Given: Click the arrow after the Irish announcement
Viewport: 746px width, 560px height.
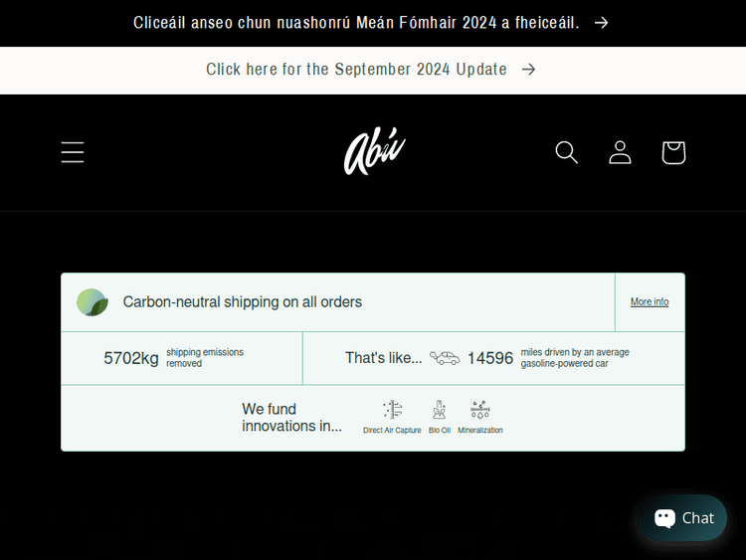Looking at the screenshot, I should click(601, 23).
